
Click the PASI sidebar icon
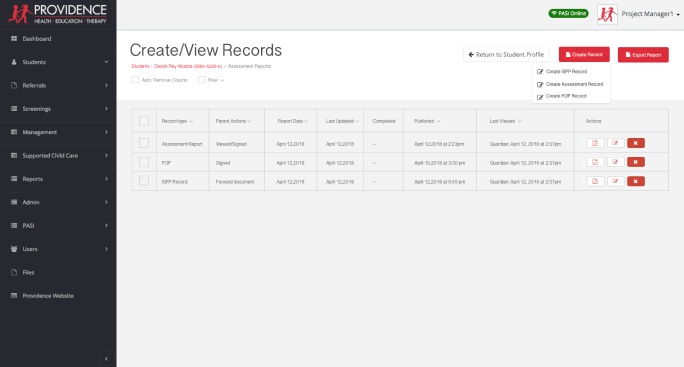tap(14, 226)
